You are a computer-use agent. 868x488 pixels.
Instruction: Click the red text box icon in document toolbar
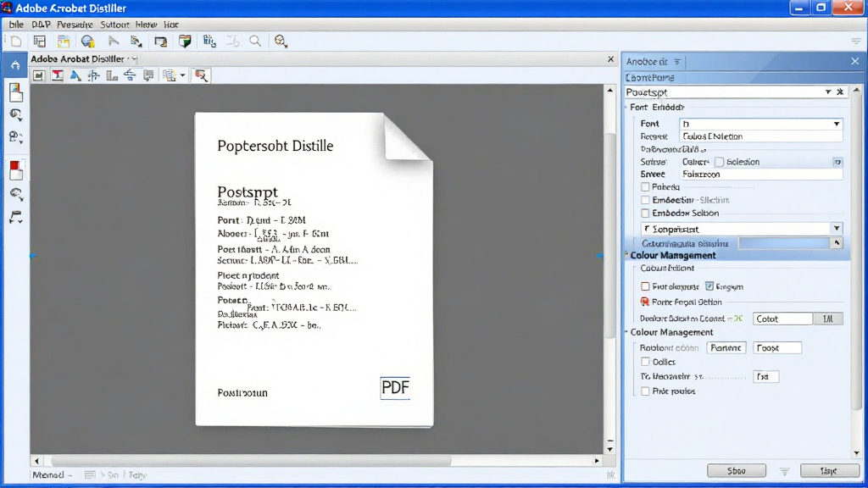coord(57,75)
